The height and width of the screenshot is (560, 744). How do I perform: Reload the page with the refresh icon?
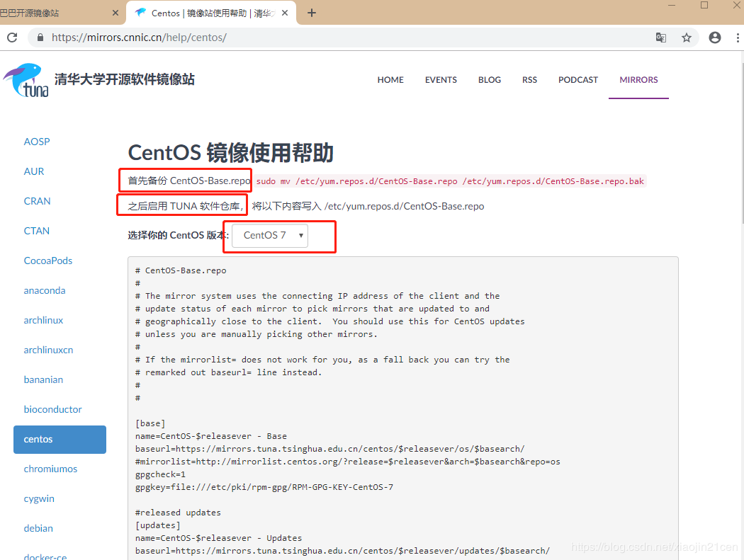tap(12, 38)
